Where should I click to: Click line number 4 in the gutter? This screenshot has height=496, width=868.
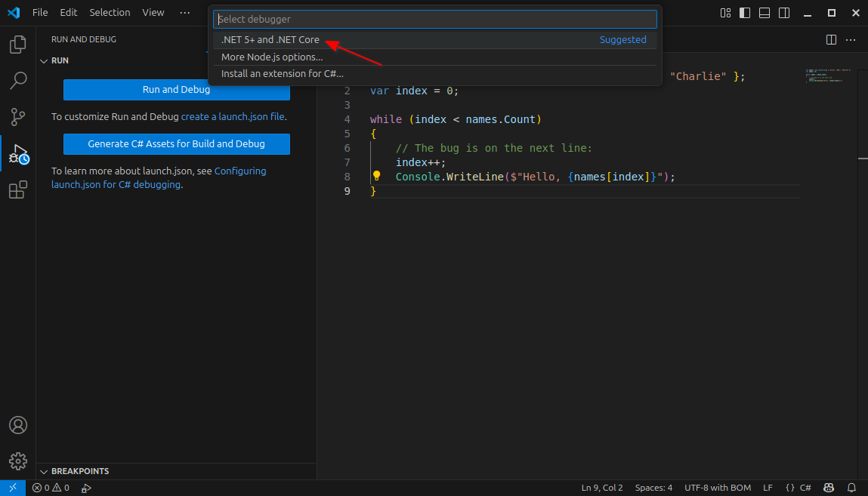(347, 119)
